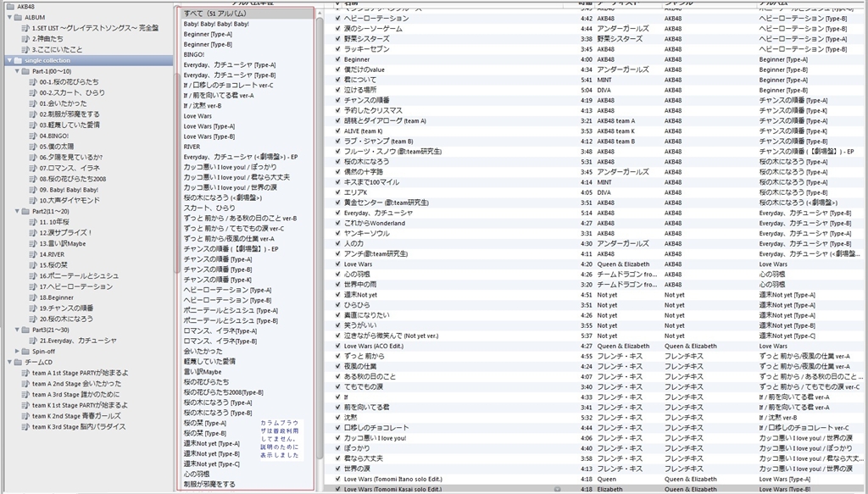The height and width of the screenshot is (494, 868).
Task: Expand the Spin-off folder
Action: (x=17, y=352)
